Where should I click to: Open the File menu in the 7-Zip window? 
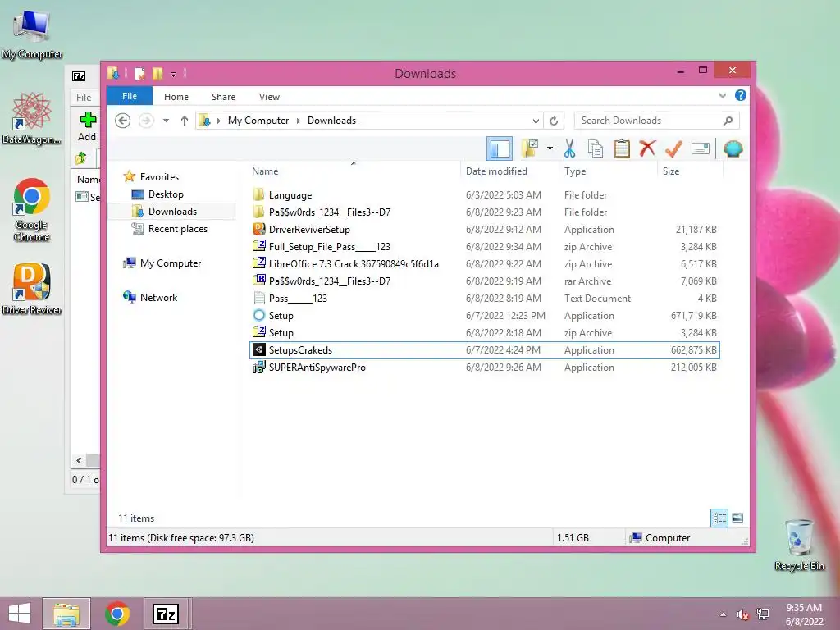(84, 98)
